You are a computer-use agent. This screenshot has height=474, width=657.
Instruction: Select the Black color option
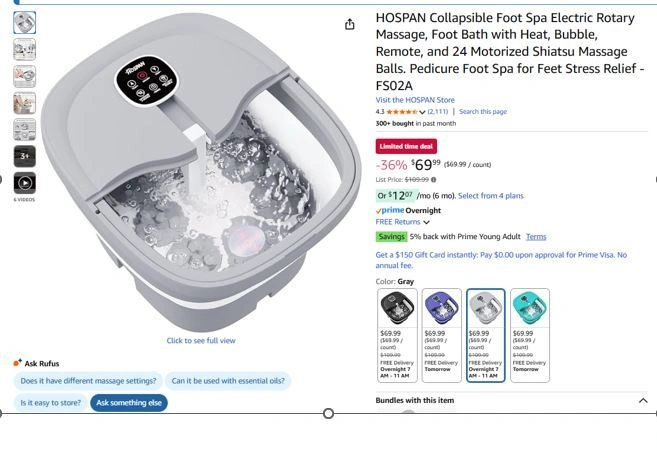coord(397,335)
